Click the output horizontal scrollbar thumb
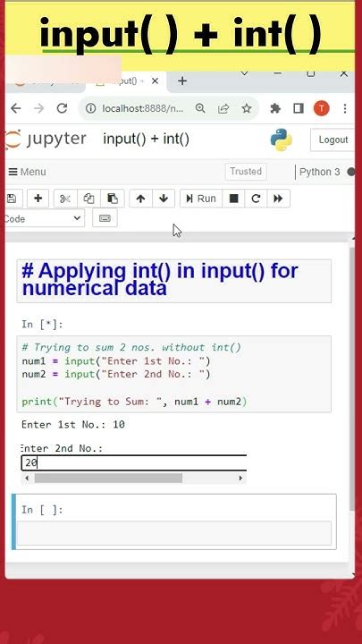This screenshot has width=362, height=644. (x=108, y=478)
